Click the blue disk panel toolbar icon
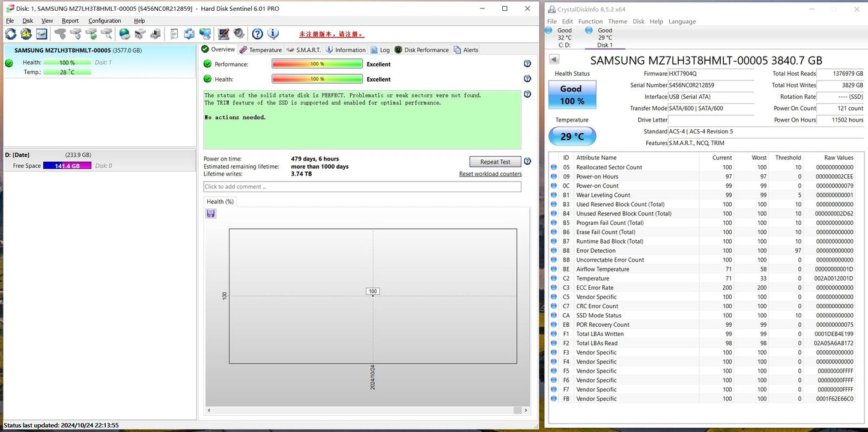This screenshot has height=432, width=868. pyautogui.click(x=41, y=34)
